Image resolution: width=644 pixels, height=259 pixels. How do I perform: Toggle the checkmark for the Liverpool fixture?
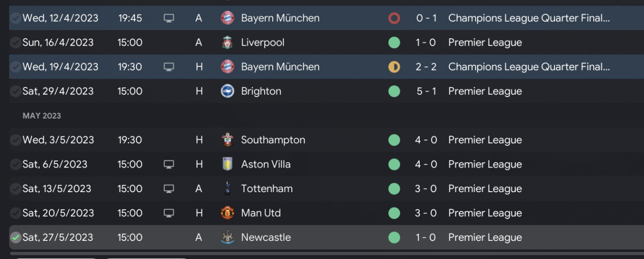(16, 43)
